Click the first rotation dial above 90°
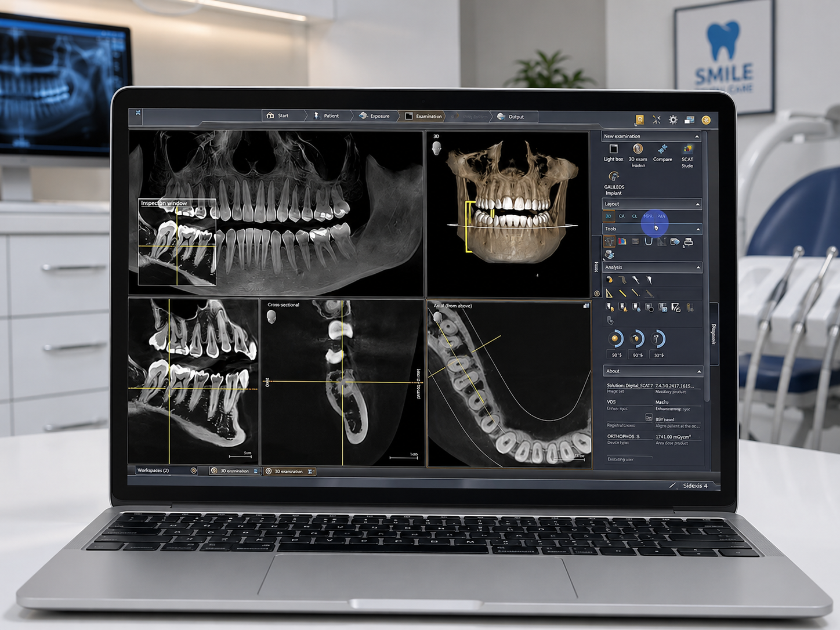The width and height of the screenshot is (840, 630). (615, 339)
